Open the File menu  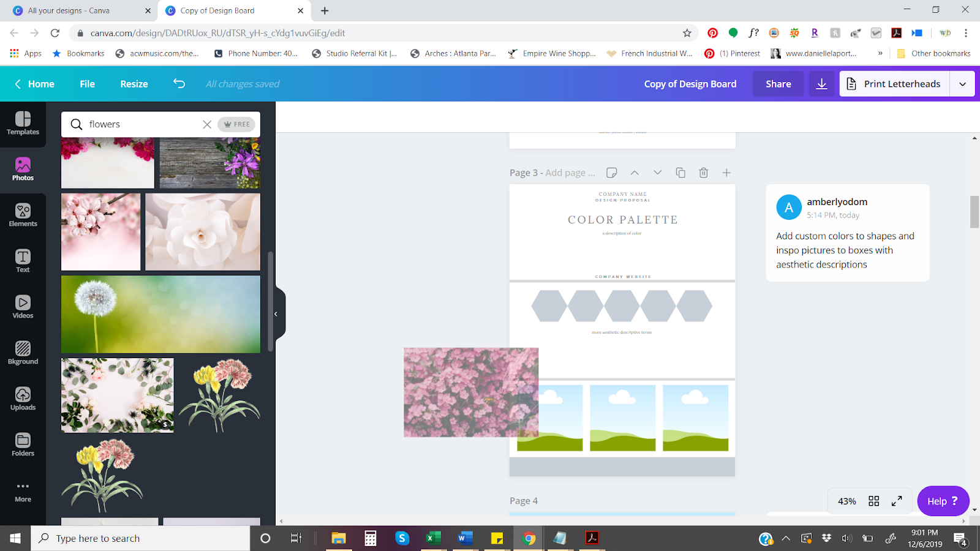(x=86, y=84)
